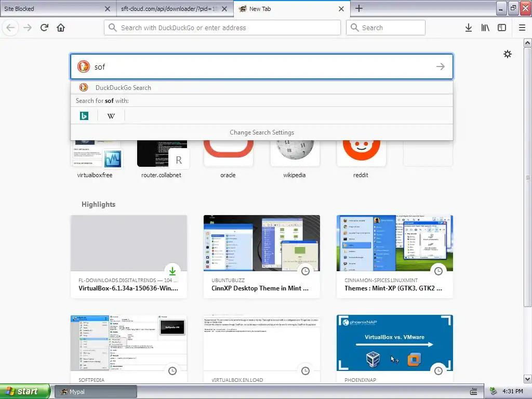This screenshot has height=399, width=532.
Task: Open the virtualboxfree top site
Action: (95, 159)
